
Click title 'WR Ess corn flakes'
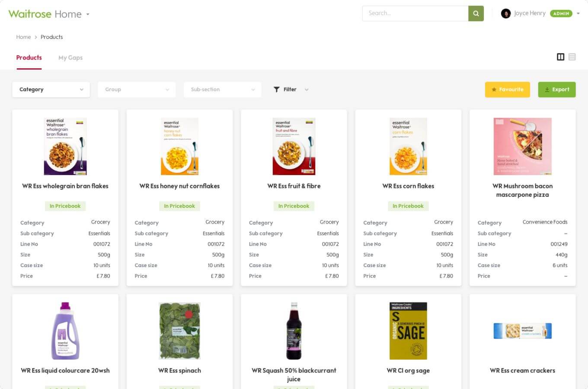[408, 186]
